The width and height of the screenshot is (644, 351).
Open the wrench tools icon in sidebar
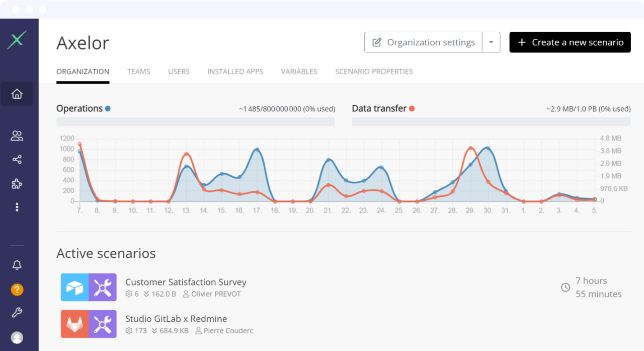click(x=17, y=313)
